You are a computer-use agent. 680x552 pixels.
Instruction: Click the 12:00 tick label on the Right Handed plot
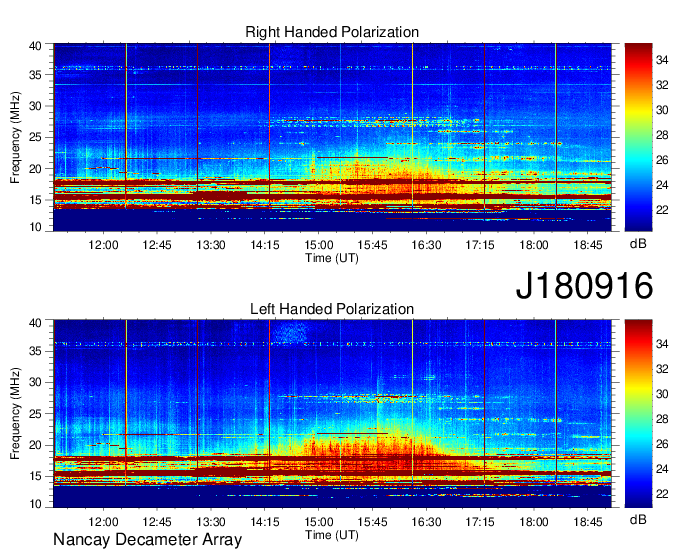pos(103,245)
